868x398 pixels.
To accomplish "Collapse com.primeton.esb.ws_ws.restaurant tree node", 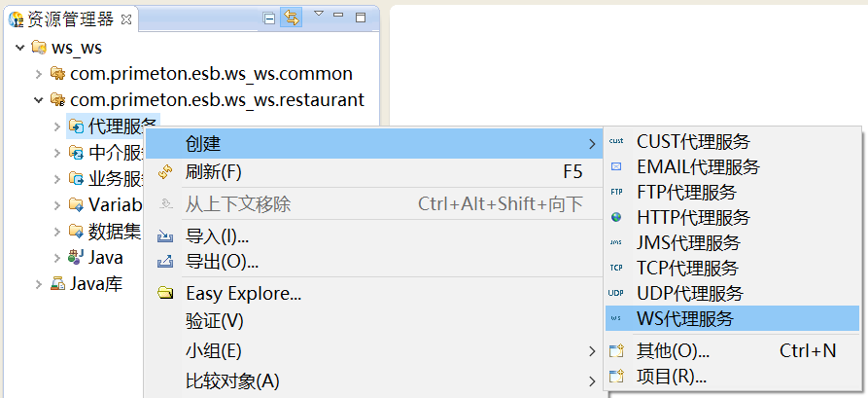I will [x=38, y=99].
